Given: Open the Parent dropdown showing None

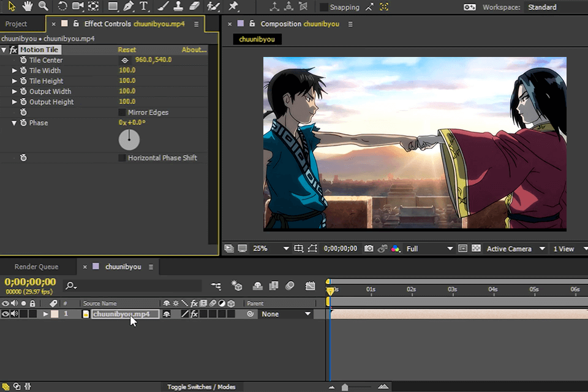Looking at the screenshot, I should [285, 314].
